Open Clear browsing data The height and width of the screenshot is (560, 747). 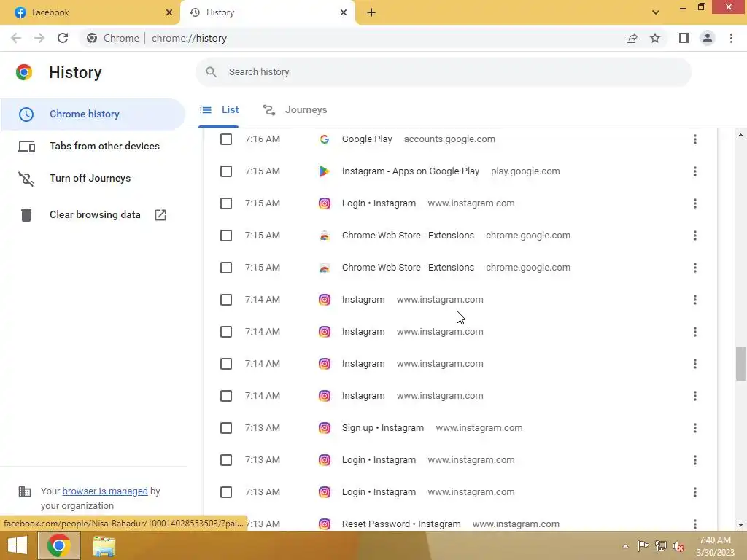(93, 215)
